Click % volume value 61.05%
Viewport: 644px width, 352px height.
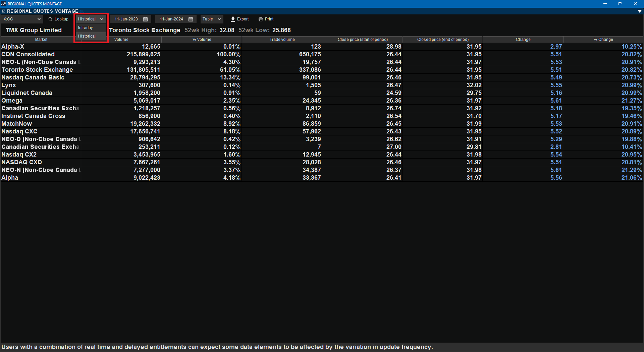[x=230, y=70]
